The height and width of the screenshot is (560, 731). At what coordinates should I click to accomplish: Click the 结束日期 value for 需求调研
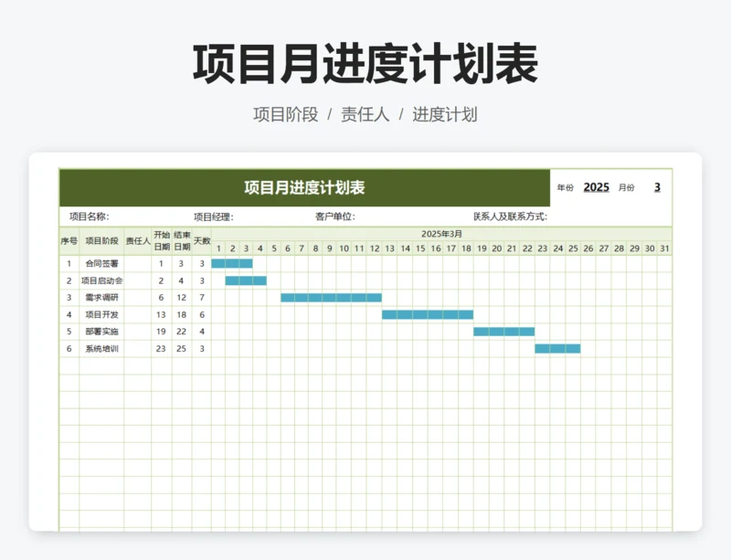(182, 296)
